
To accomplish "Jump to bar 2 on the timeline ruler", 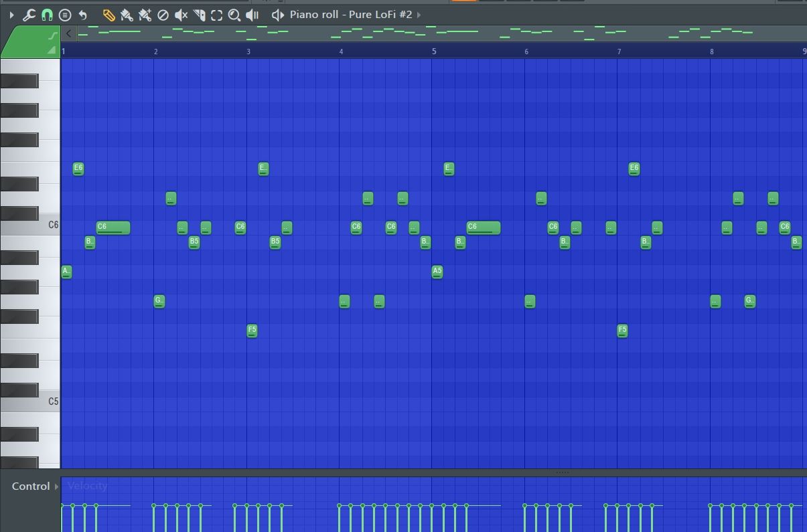I will pos(155,52).
